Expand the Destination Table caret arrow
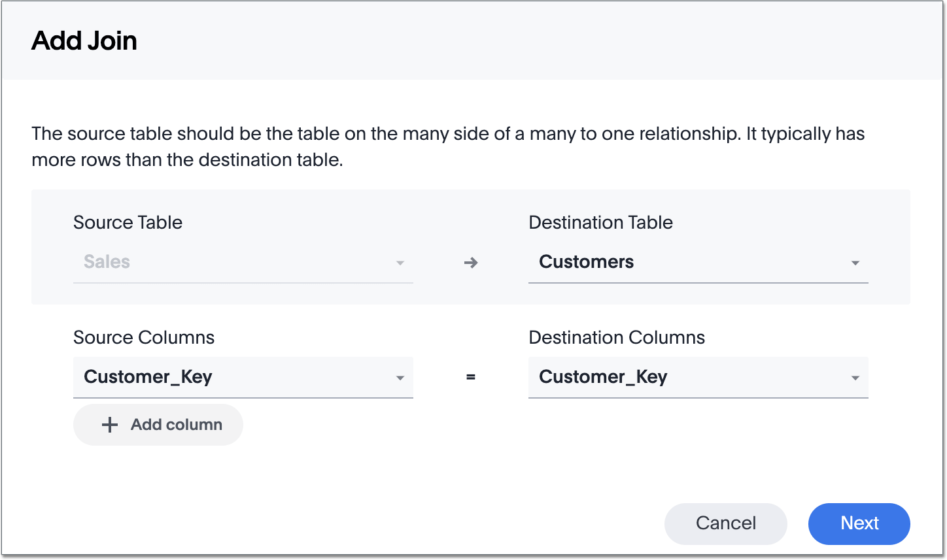Viewport: 947px width, 560px height. click(855, 263)
